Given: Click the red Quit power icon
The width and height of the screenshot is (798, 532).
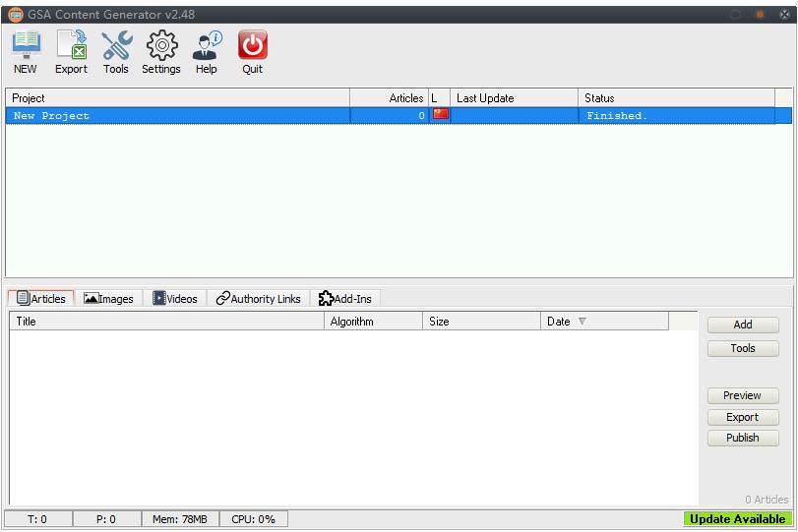Looking at the screenshot, I should (253, 52).
